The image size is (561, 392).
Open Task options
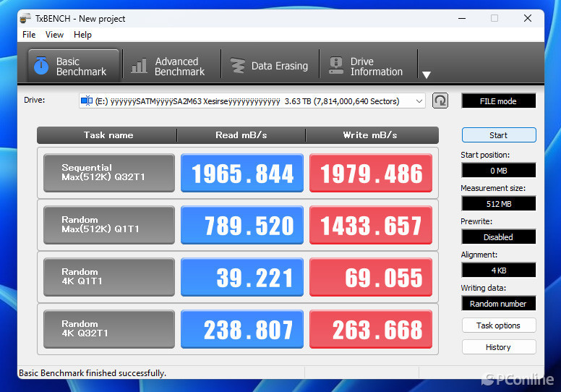[499, 325]
